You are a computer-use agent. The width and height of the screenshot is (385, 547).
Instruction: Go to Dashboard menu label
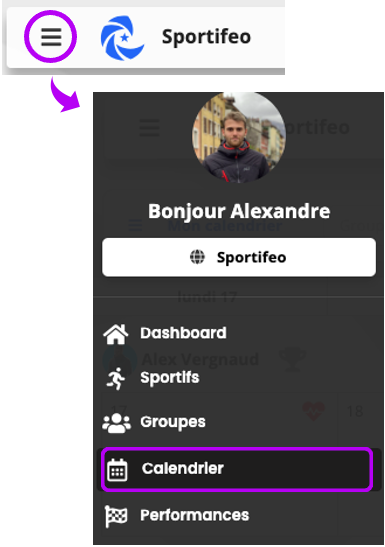click(183, 333)
